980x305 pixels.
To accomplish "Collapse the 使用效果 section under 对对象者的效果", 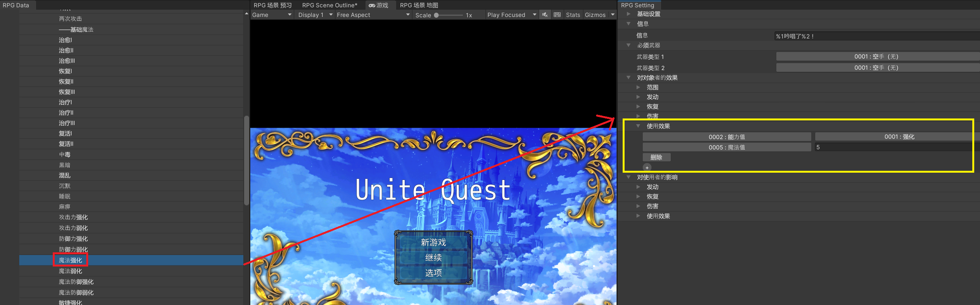I will click(x=638, y=126).
